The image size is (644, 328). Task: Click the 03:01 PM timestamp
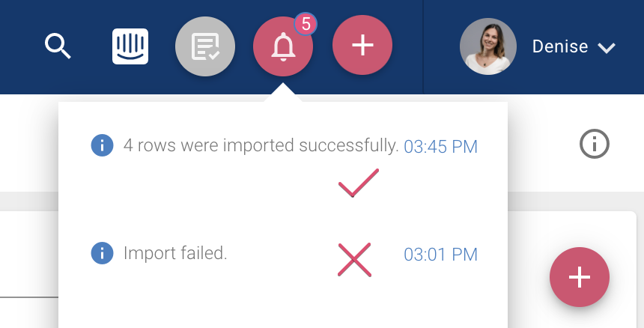(441, 255)
